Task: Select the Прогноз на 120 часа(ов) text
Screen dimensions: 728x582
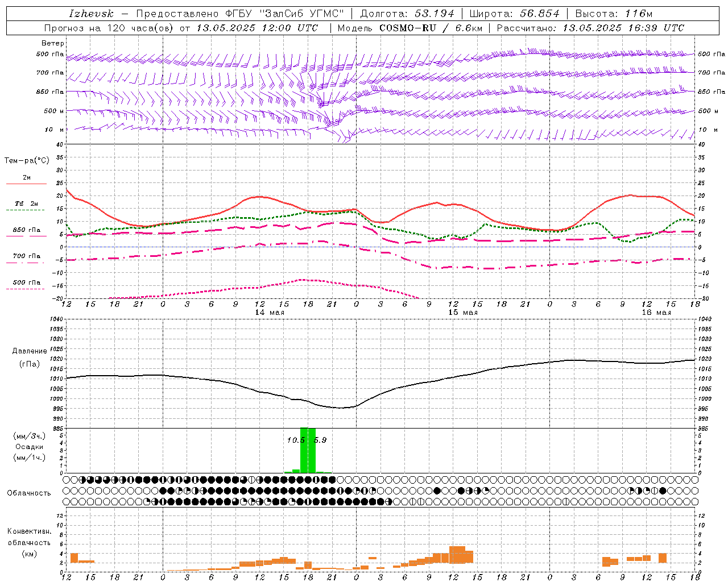Action: 110,28
